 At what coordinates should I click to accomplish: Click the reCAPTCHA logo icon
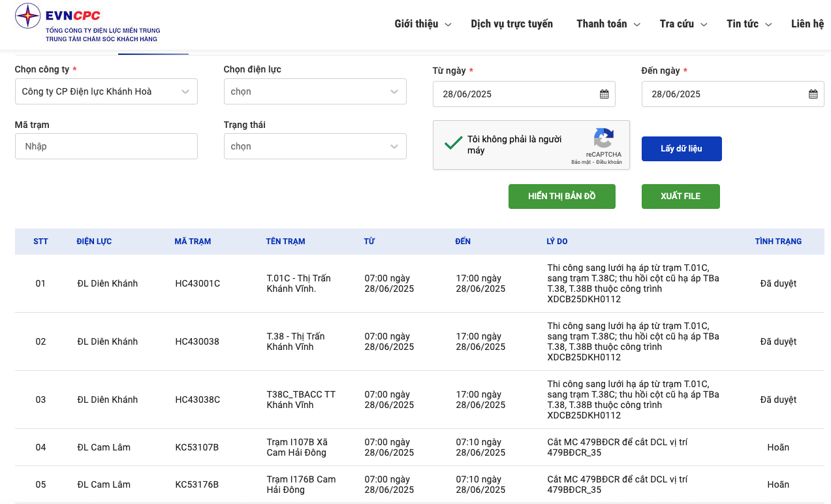click(x=603, y=138)
